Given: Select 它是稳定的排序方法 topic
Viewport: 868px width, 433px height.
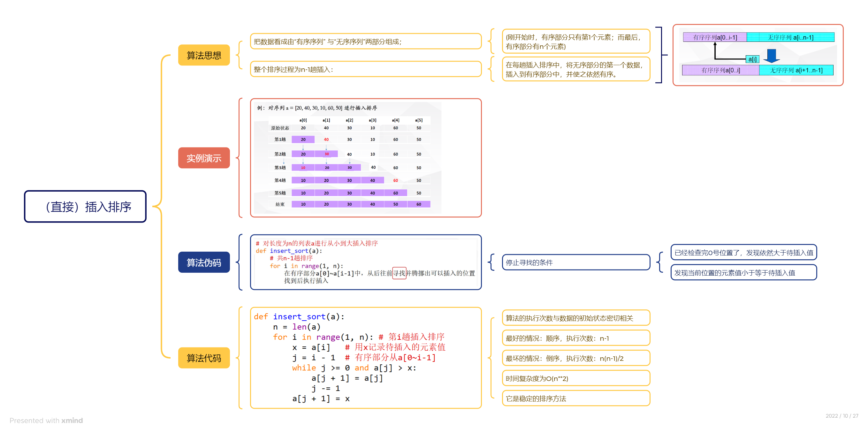Looking at the screenshot, I should coord(575,398).
